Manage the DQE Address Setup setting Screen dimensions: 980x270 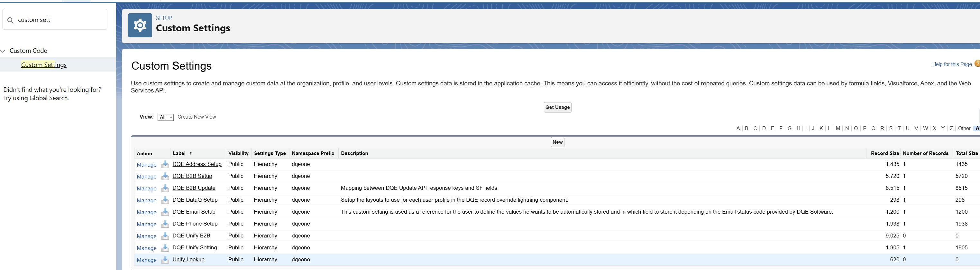(x=146, y=165)
